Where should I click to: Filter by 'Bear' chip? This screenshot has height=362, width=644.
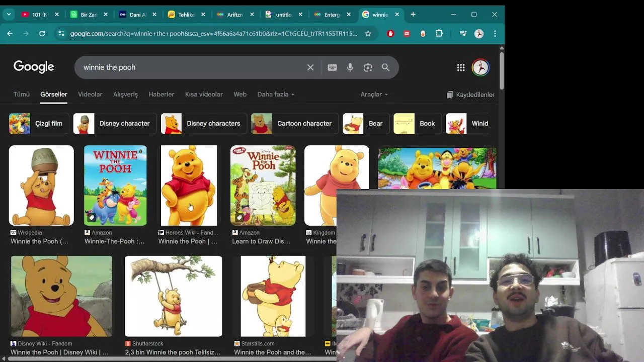pyautogui.click(x=366, y=123)
